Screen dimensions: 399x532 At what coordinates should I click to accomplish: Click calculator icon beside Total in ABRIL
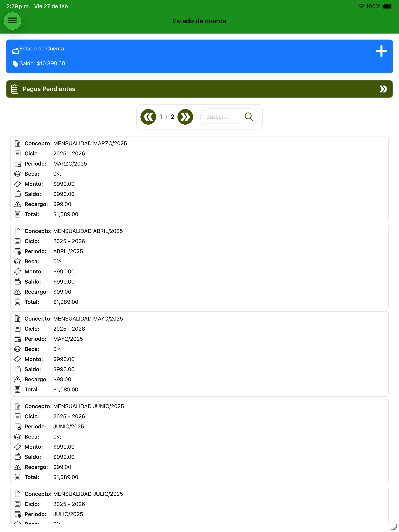[x=18, y=302]
